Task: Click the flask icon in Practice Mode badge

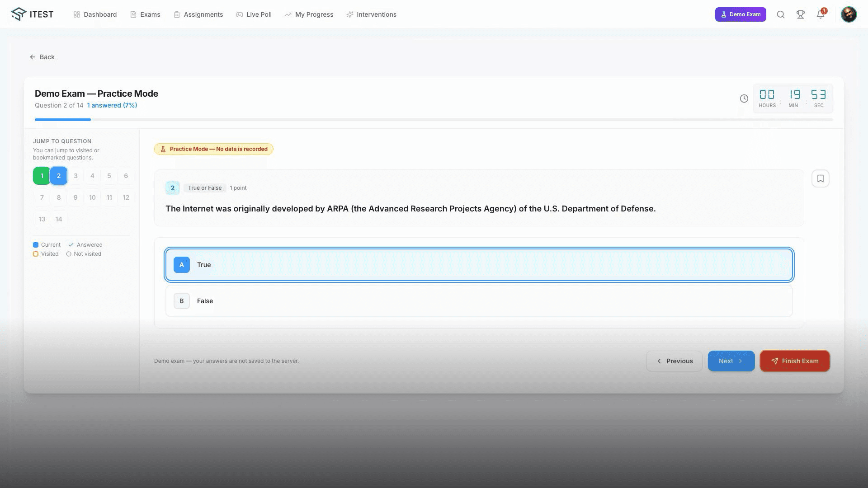Action: pos(163,149)
